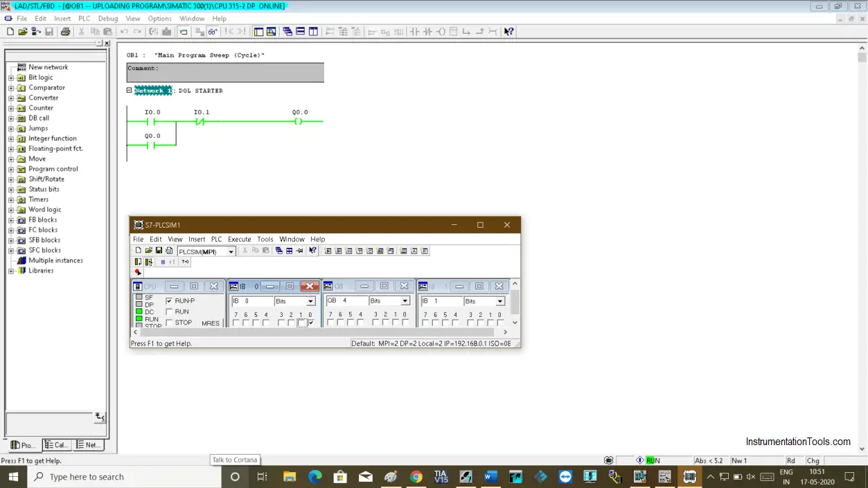Switch to the Cal... tab at bottom left

[57, 445]
